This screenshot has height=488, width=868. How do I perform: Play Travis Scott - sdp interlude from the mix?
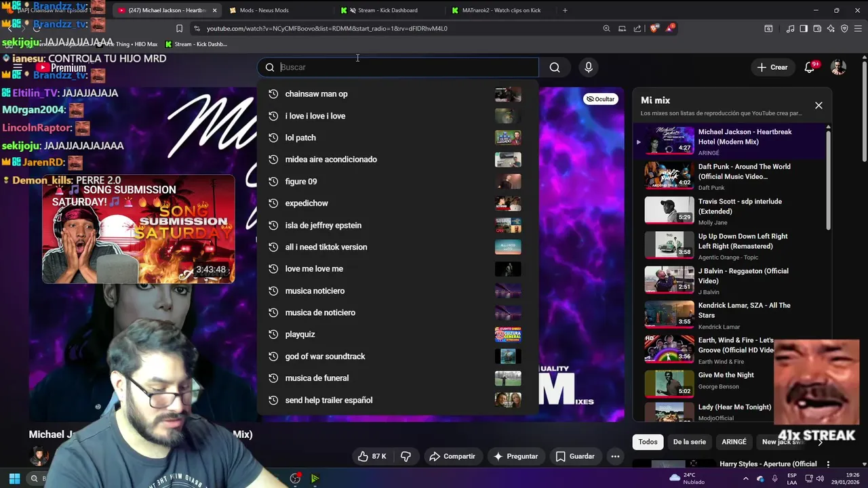(729, 211)
